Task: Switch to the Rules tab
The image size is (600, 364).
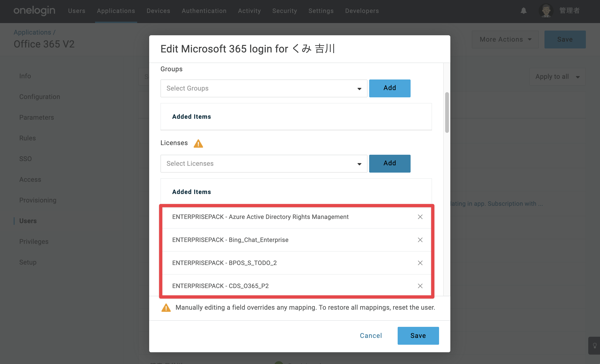Action: pos(28,138)
